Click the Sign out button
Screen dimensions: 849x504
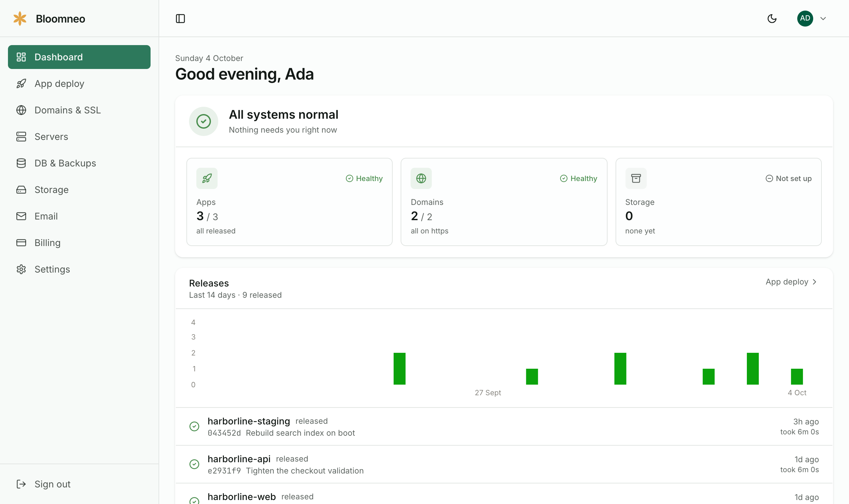[79, 484]
